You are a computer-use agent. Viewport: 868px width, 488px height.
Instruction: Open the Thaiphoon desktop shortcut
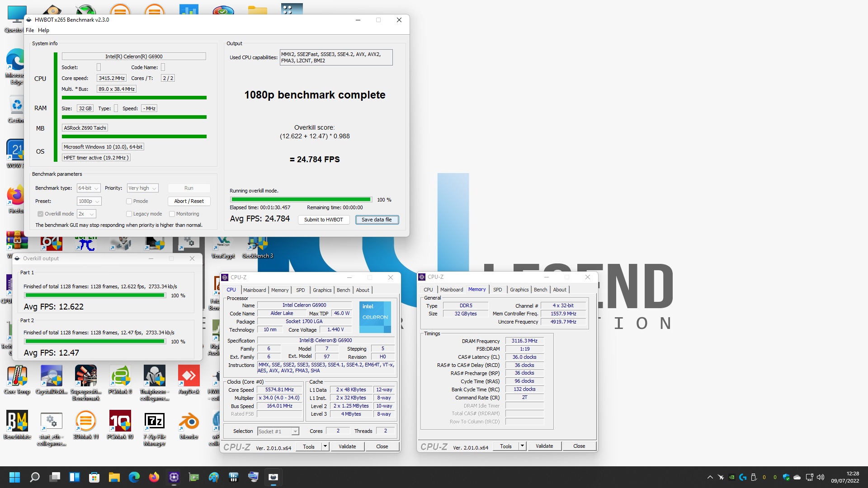click(x=155, y=383)
